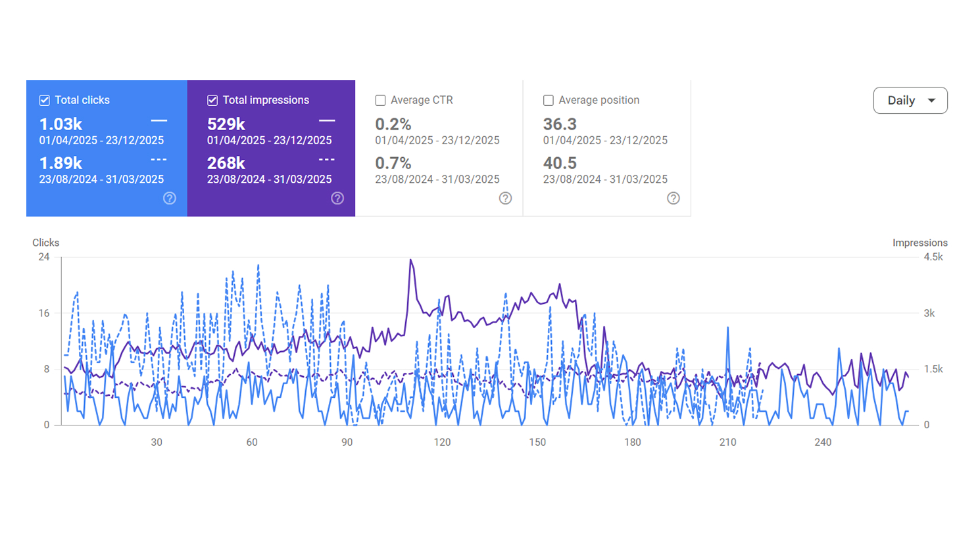Uncheck the Total impressions checkbox

pyautogui.click(x=212, y=101)
